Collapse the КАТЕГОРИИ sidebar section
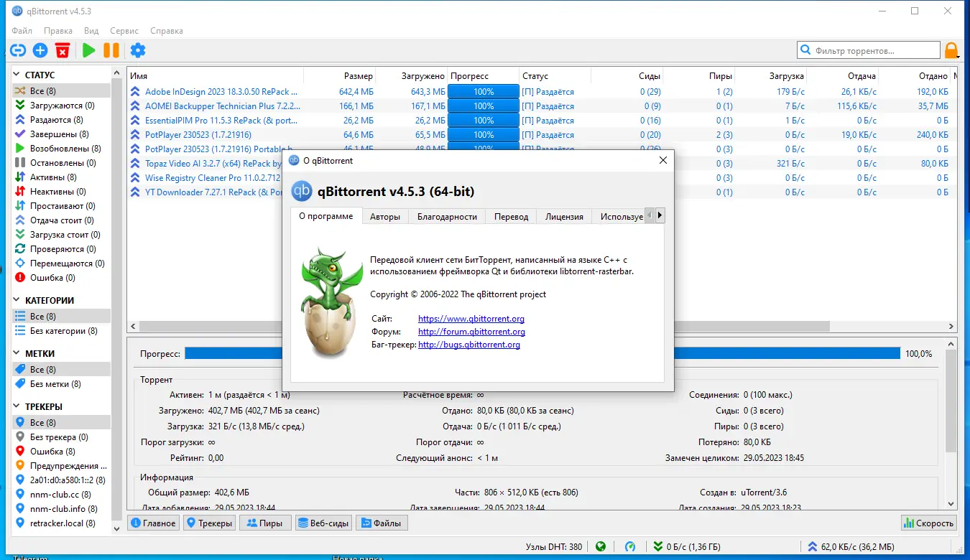970x560 pixels. coord(17,301)
